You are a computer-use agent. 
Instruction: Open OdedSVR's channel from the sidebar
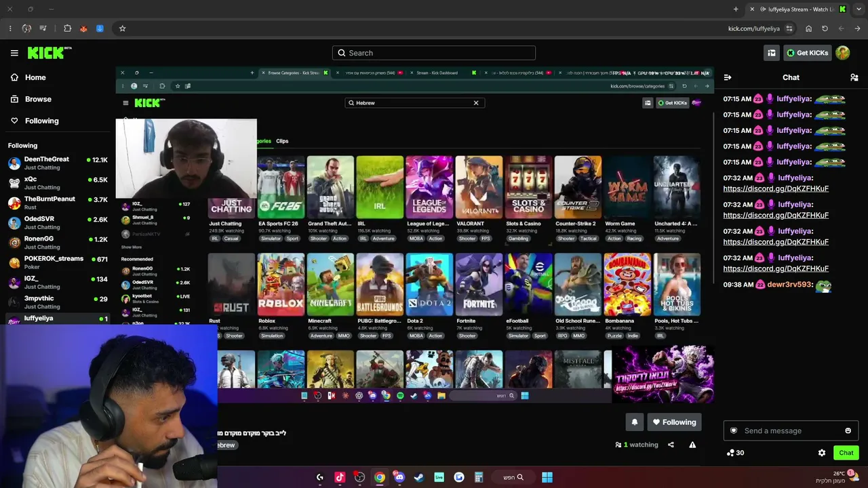(x=58, y=222)
